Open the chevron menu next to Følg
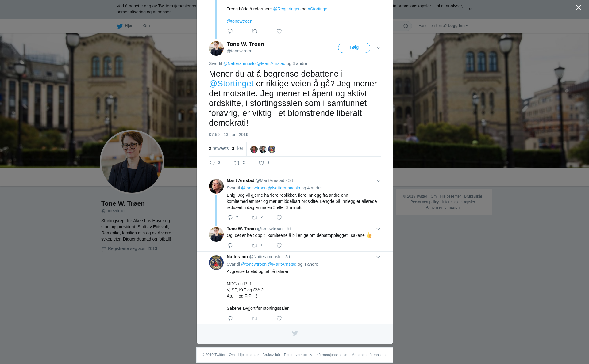589x364 pixels. (378, 48)
